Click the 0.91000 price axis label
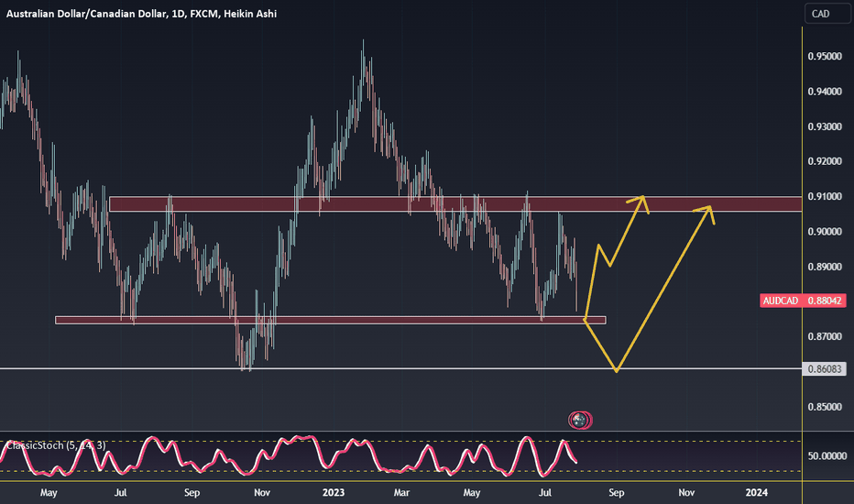854x504 pixels. [825, 196]
